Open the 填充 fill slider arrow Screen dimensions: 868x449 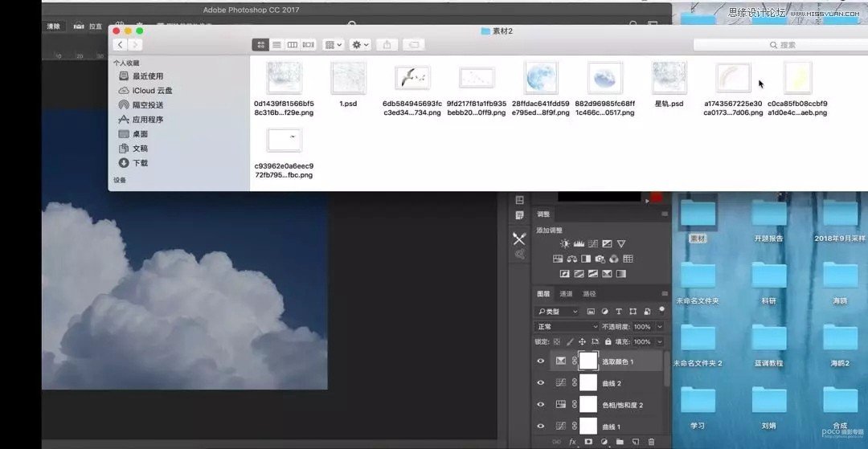659,341
